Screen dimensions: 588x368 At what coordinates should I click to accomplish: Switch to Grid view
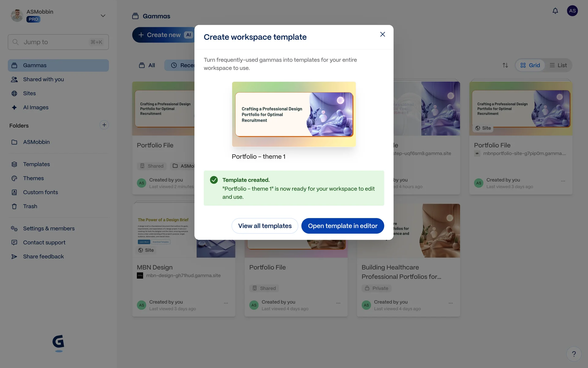coord(530,65)
